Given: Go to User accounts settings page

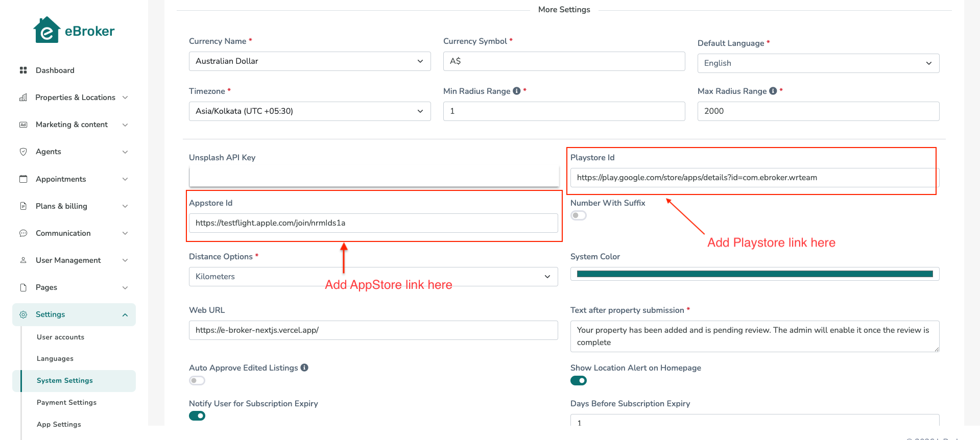Looking at the screenshot, I should pyautogui.click(x=60, y=337).
